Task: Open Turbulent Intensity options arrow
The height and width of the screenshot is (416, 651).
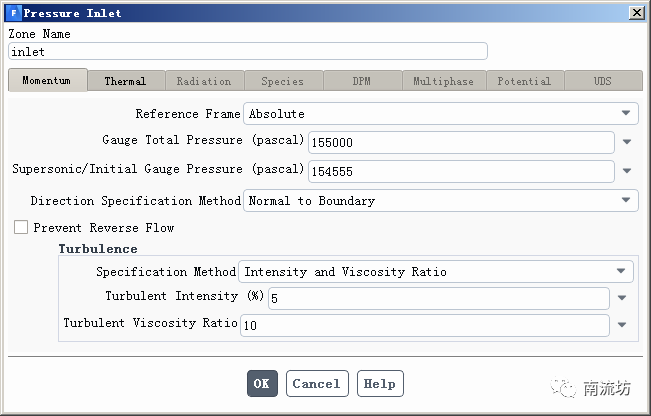Action: pos(621,298)
